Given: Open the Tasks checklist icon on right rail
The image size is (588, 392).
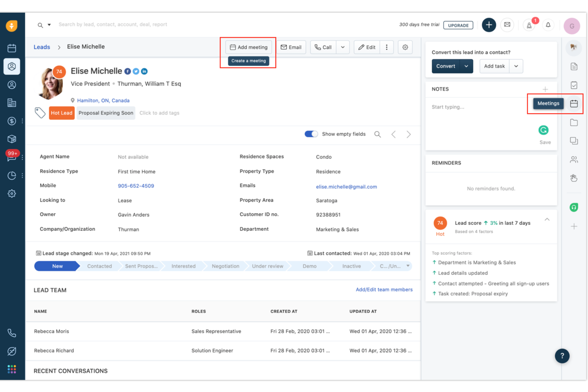Looking at the screenshot, I should [574, 85].
